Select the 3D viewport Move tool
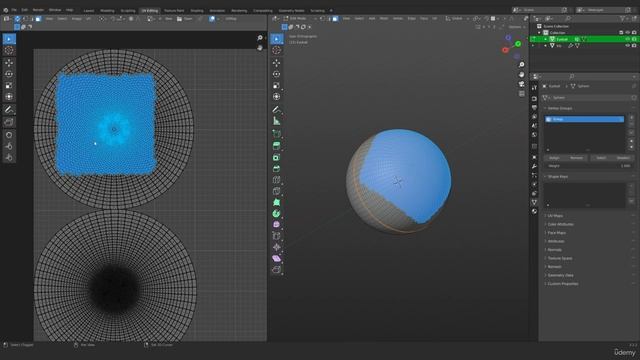Viewport: 640px width, 360px height. [x=277, y=63]
